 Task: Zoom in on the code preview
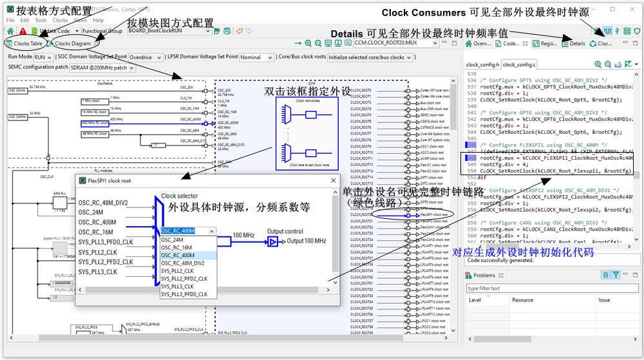598,64
